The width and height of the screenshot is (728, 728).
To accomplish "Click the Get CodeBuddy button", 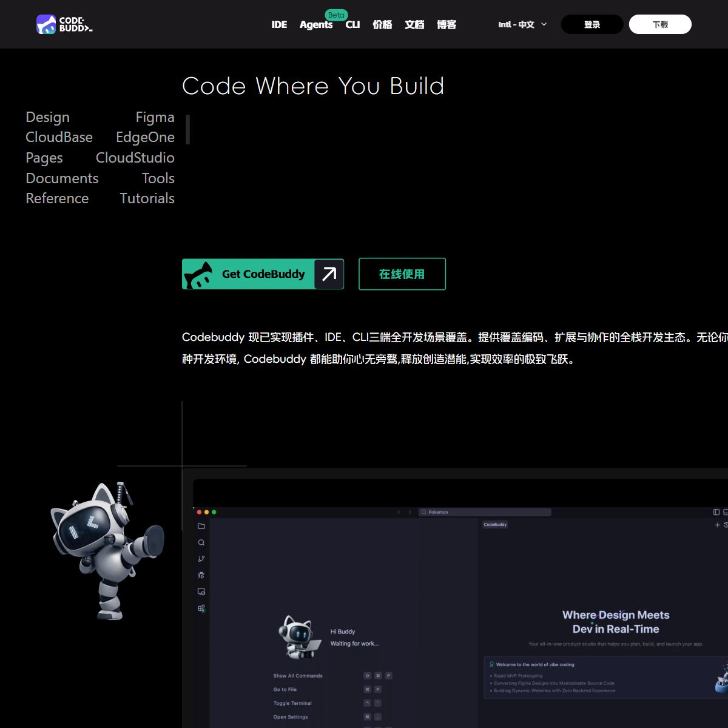I will coord(263,274).
